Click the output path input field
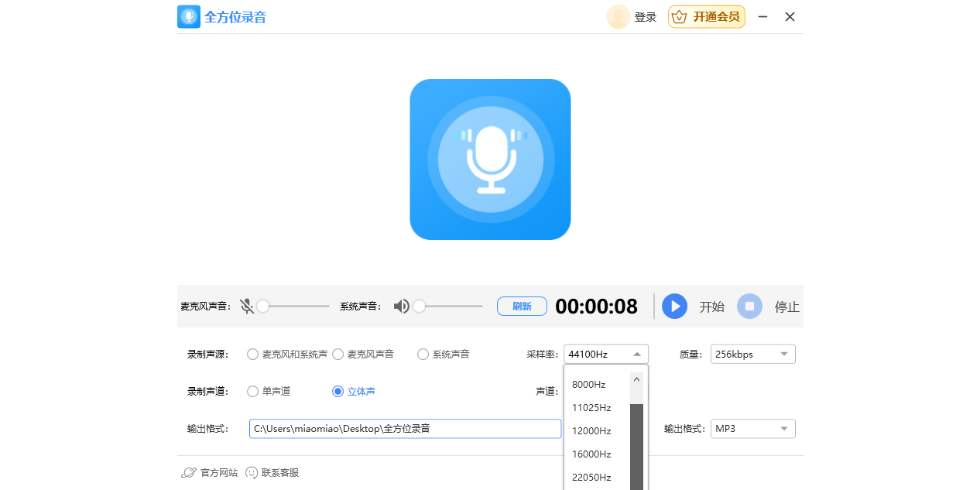Screen dimensions: 980x490 click(405, 429)
